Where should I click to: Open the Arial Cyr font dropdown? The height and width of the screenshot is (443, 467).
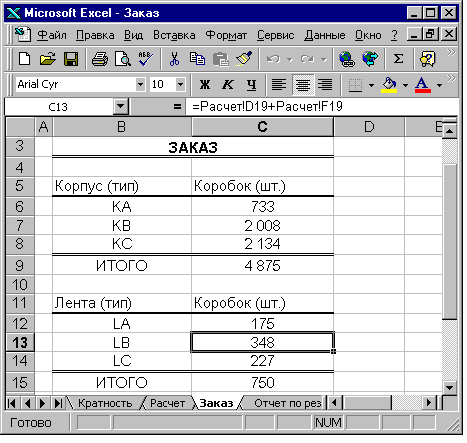pos(140,85)
